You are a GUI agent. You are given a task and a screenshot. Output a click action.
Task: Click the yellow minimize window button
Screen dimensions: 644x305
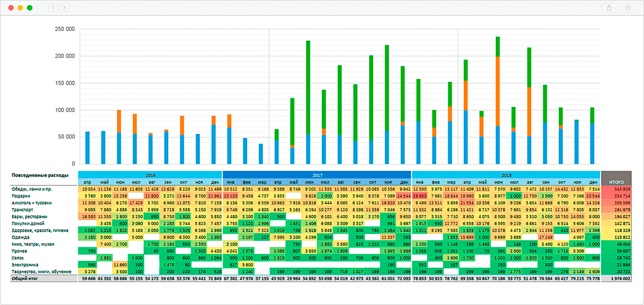tap(21, 8)
